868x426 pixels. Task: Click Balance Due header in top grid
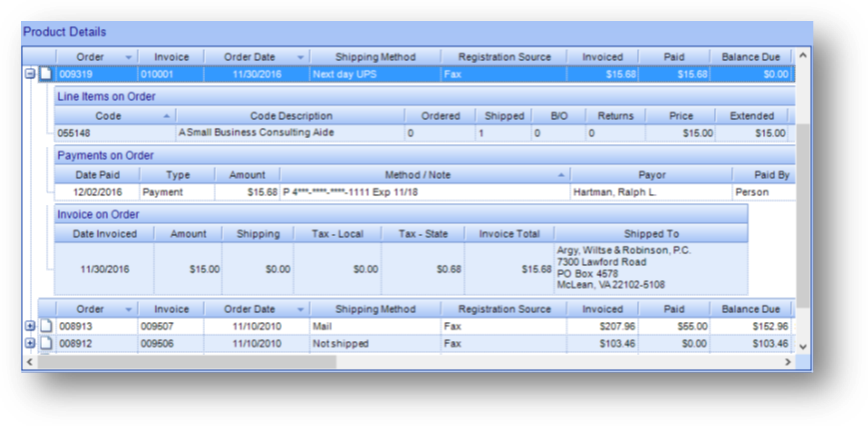coord(751,57)
